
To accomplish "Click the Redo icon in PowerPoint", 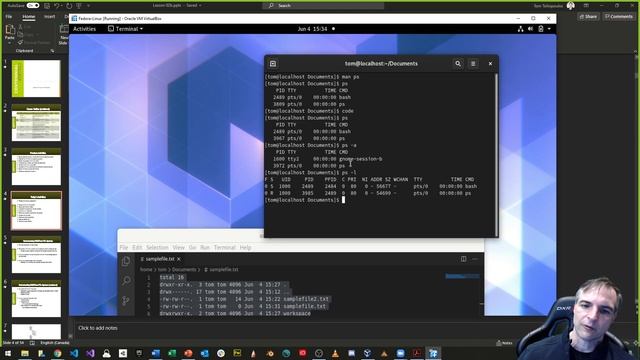I will (69, 6).
